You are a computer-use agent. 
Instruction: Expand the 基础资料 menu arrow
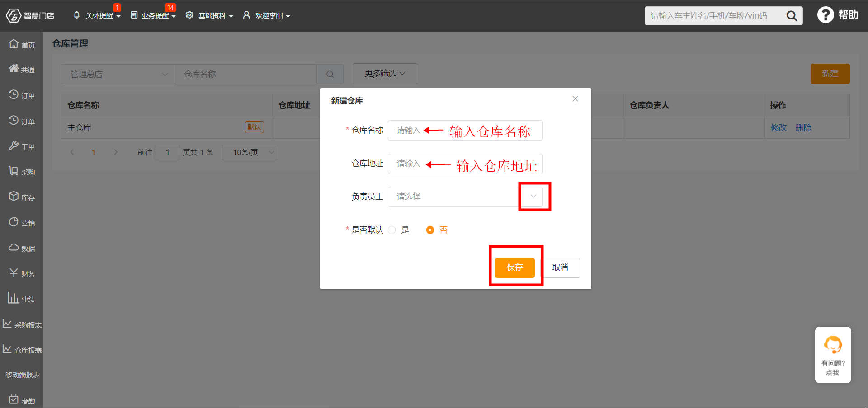point(231,16)
